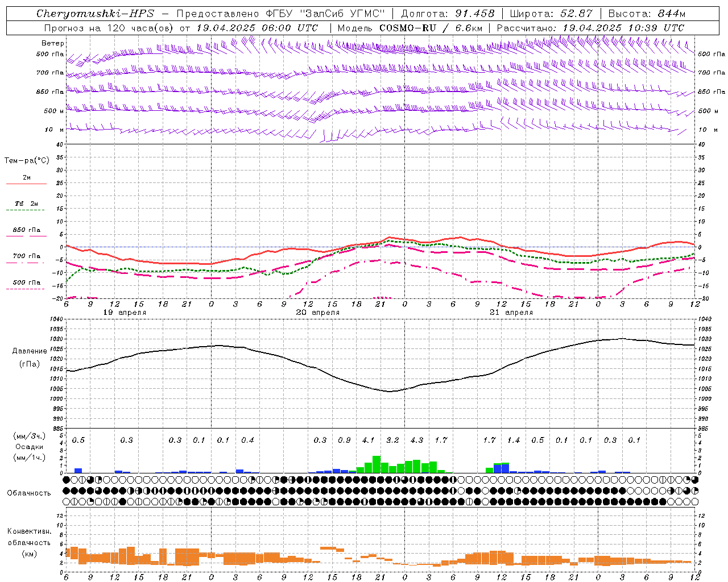Image resolution: width=728 pixels, height=582 pixels.
Task: Click the 4.3 three-hour precipitation value
Action: click(x=417, y=440)
